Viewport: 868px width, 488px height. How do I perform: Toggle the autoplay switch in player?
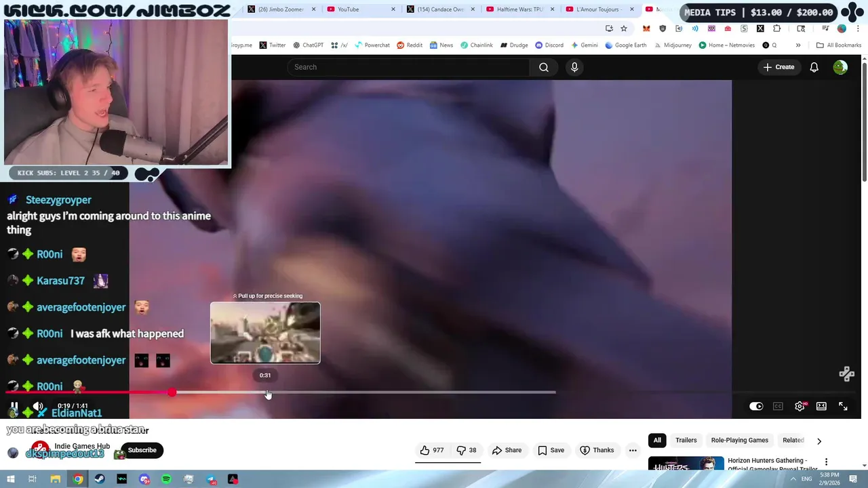[756, 406]
